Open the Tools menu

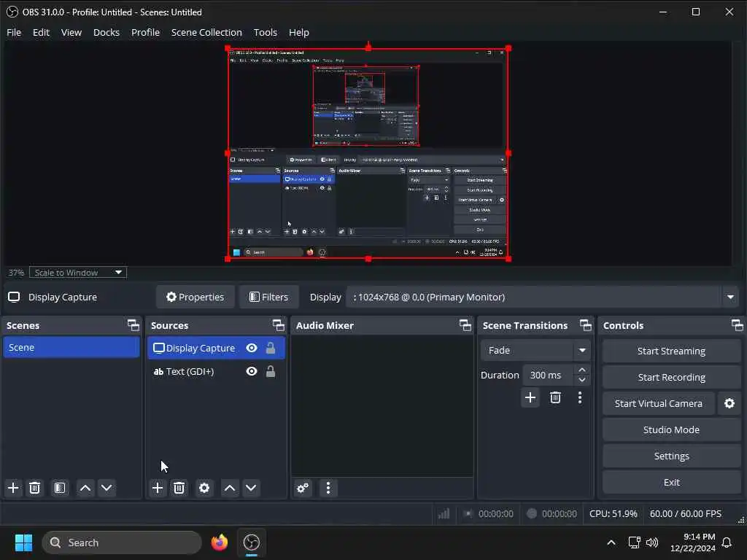pyautogui.click(x=266, y=32)
